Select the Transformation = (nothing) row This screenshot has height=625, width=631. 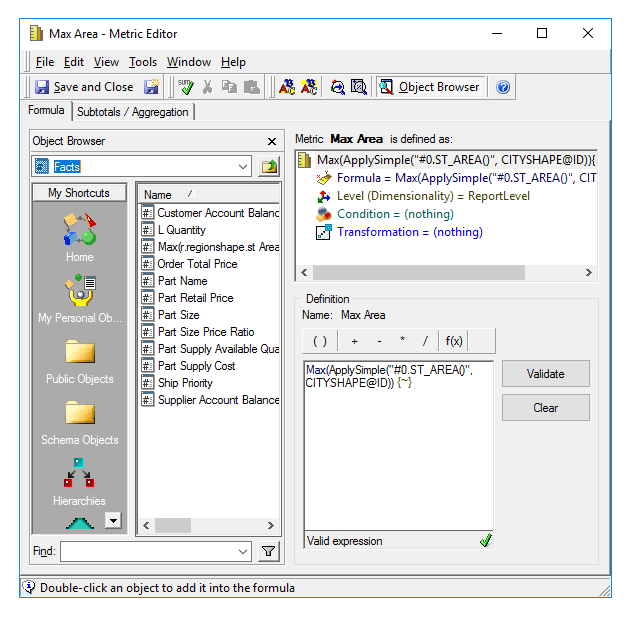pyautogui.click(x=400, y=232)
